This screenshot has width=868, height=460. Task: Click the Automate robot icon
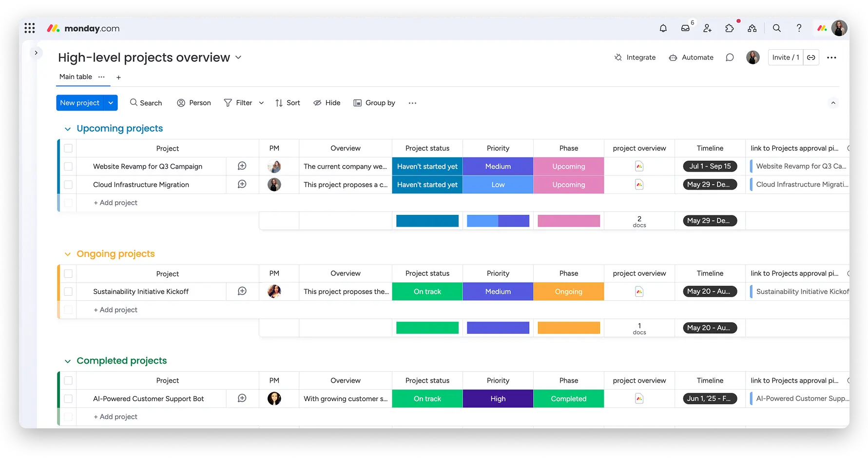click(674, 57)
